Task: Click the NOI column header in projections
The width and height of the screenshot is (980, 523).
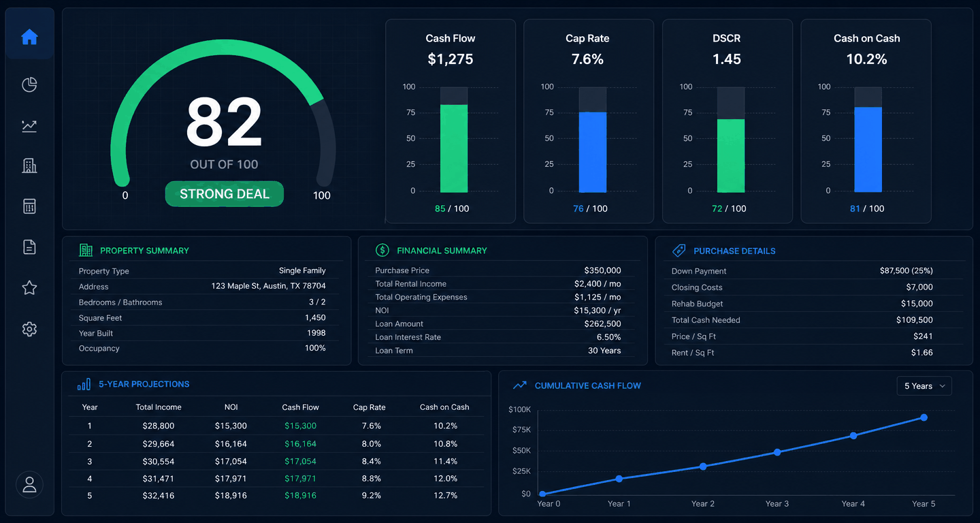Action: pos(231,407)
